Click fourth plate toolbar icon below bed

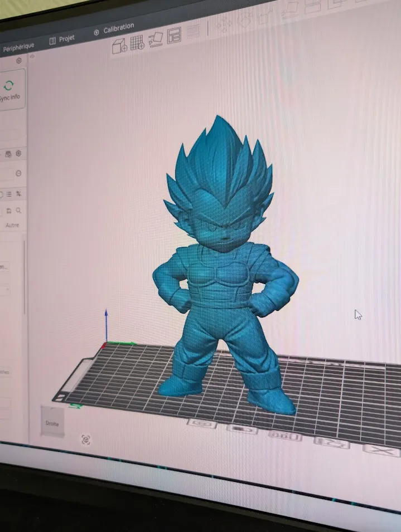point(332,442)
